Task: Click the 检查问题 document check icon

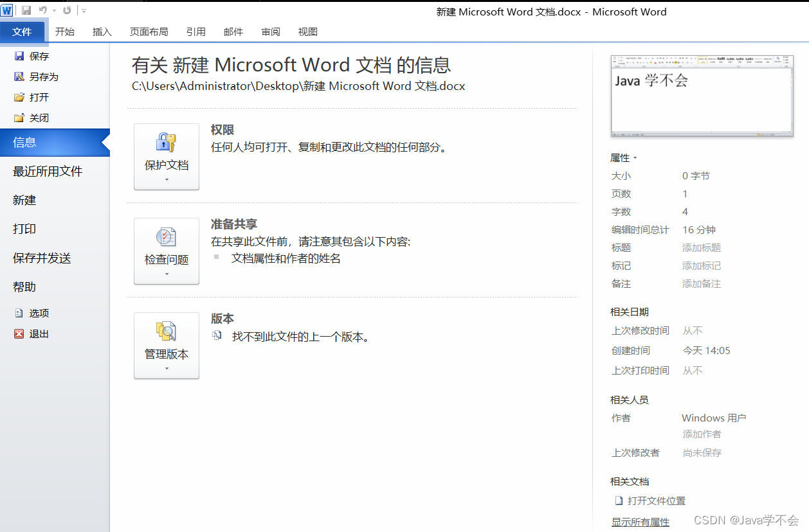Action: [x=167, y=237]
